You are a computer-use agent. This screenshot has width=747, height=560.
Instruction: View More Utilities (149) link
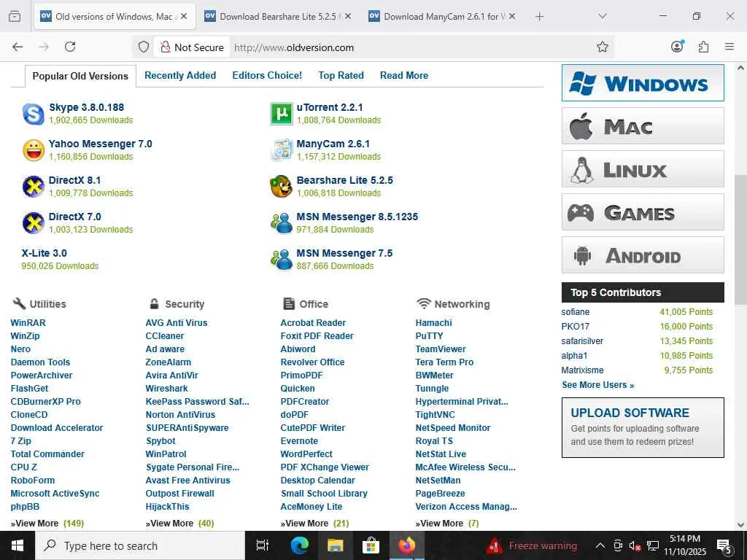coord(47,524)
